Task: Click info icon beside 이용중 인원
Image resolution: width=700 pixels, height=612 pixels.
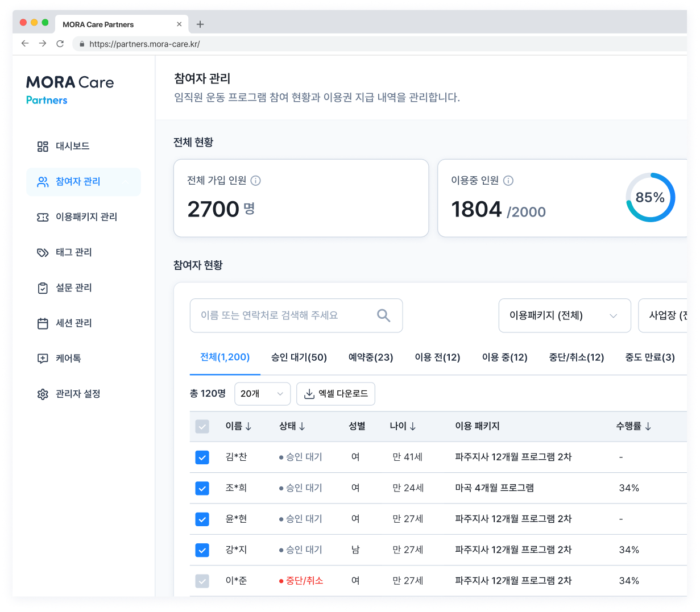Action: tap(508, 181)
